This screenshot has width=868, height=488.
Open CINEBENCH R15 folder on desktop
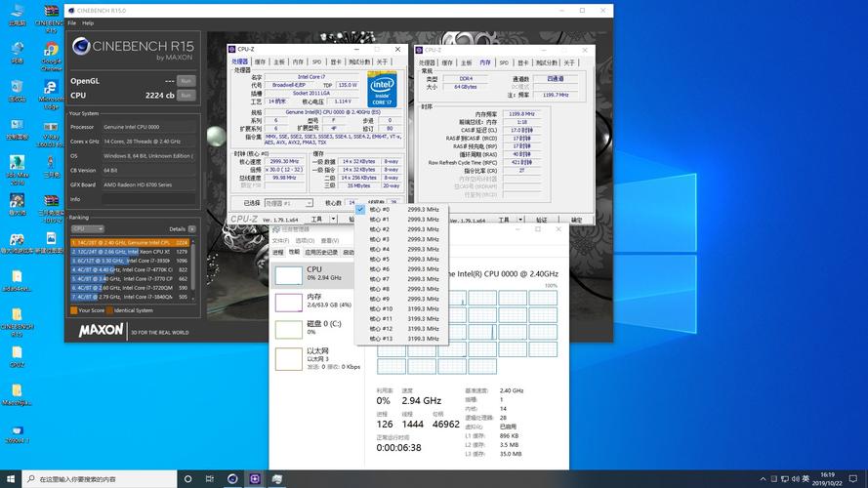pyautogui.click(x=18, y=320)
